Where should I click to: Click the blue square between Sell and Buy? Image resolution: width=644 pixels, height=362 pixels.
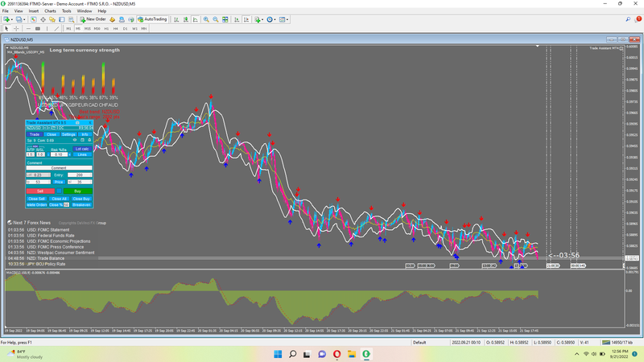pyautogui.click(x=60, y=191)
